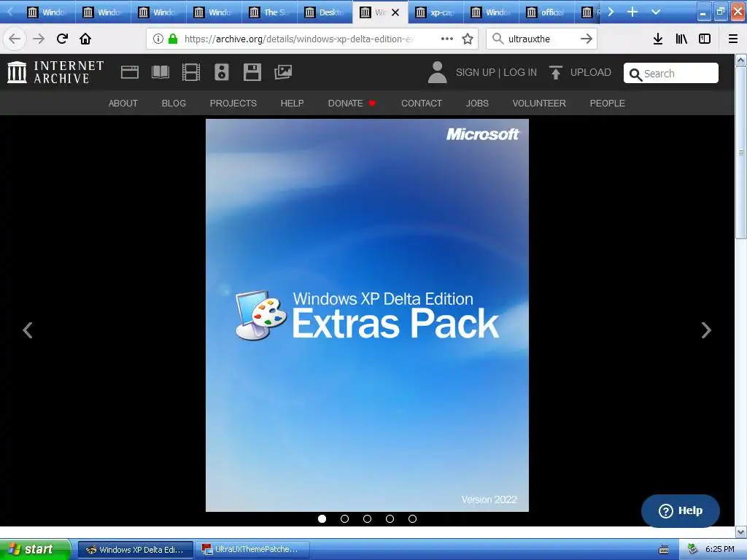Open the JOBS link
The width and height of the screenshot is (747, 560).
click(477, 104)
